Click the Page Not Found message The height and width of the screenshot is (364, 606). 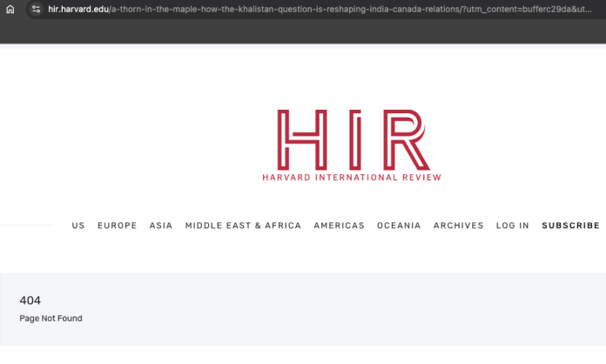tap(50, 319)
